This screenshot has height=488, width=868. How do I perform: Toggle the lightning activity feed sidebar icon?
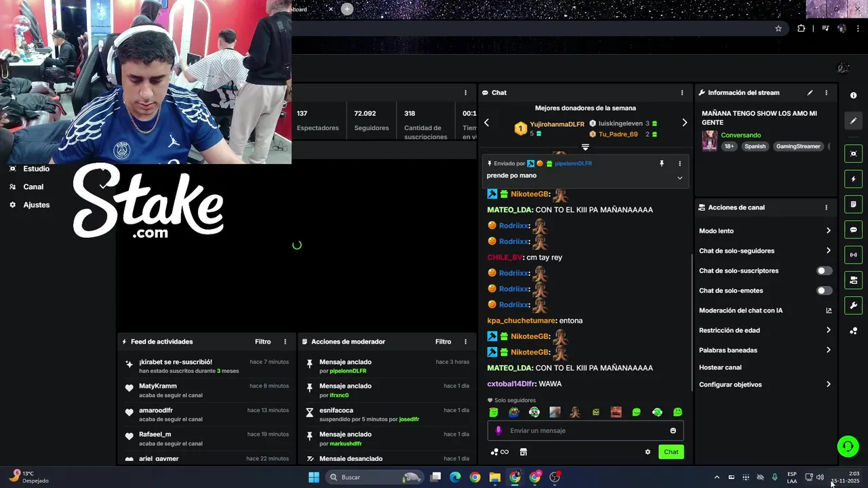click(x=853, y=179)
